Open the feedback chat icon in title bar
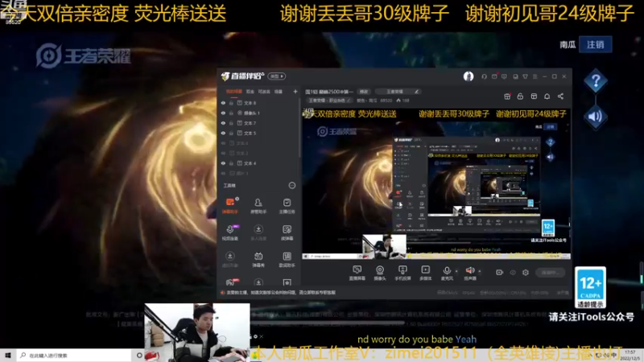 [504, 76]
